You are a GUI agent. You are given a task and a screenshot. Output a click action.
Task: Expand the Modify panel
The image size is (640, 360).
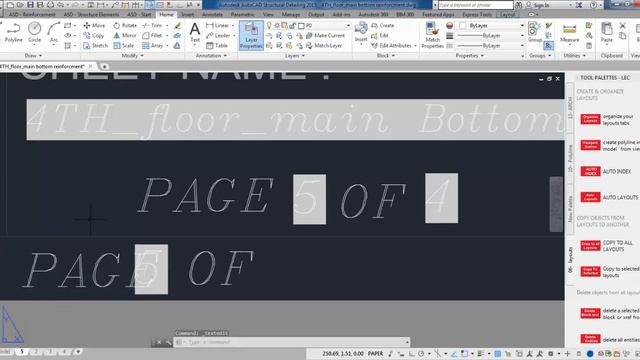pyautogui.click(x=133, y=56)
